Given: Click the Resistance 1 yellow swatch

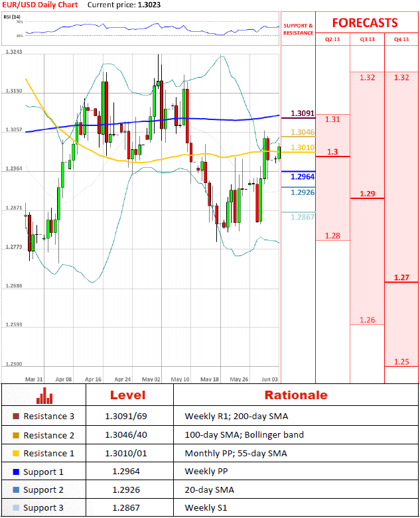Looking at the screenshot, I should [16, 453].
